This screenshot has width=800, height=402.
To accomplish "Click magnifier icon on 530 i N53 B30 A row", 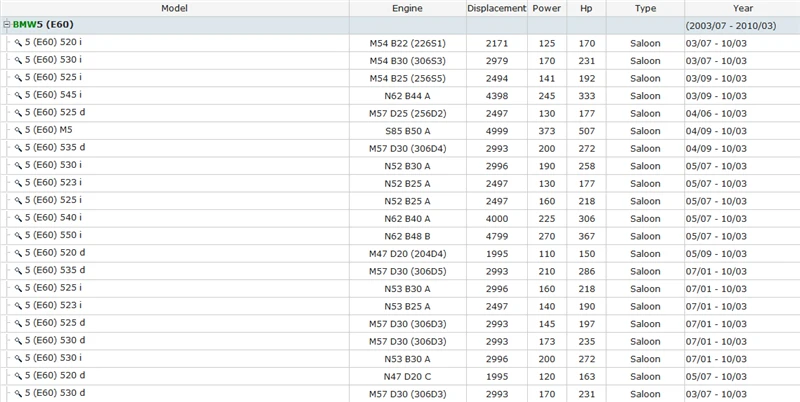I will [18, 359].
